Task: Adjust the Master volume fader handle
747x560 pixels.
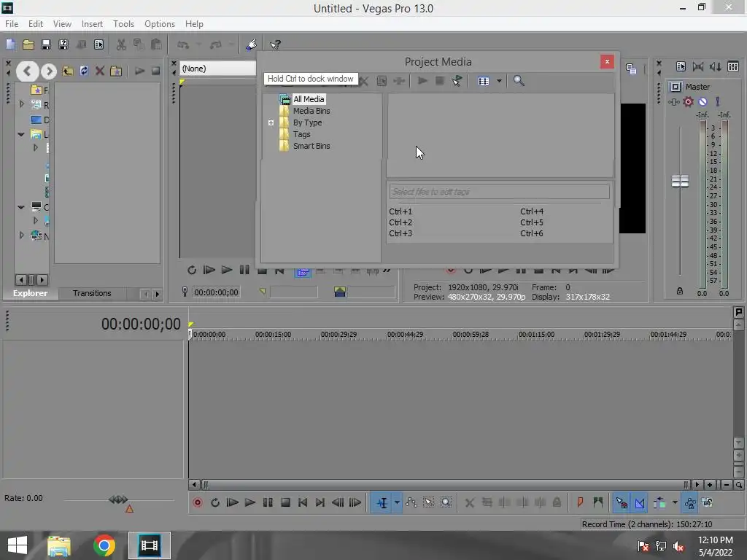Action: point(680,181)
